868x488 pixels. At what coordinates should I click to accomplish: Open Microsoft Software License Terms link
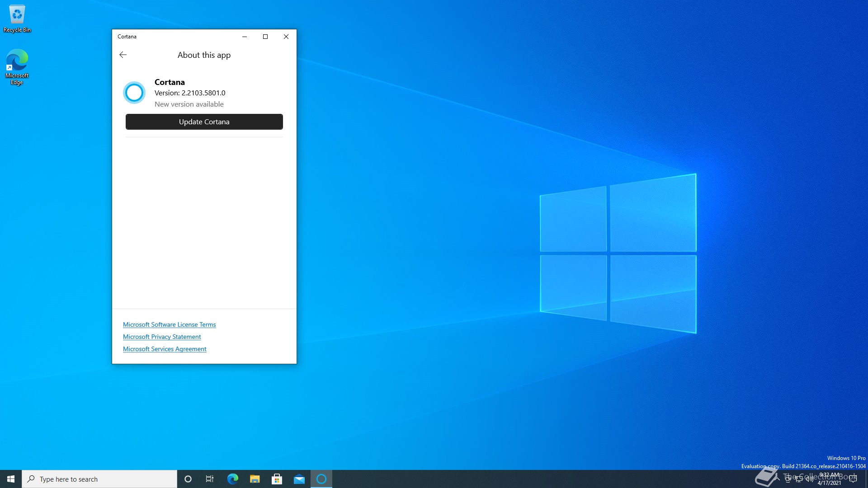(x=169, y=324)
